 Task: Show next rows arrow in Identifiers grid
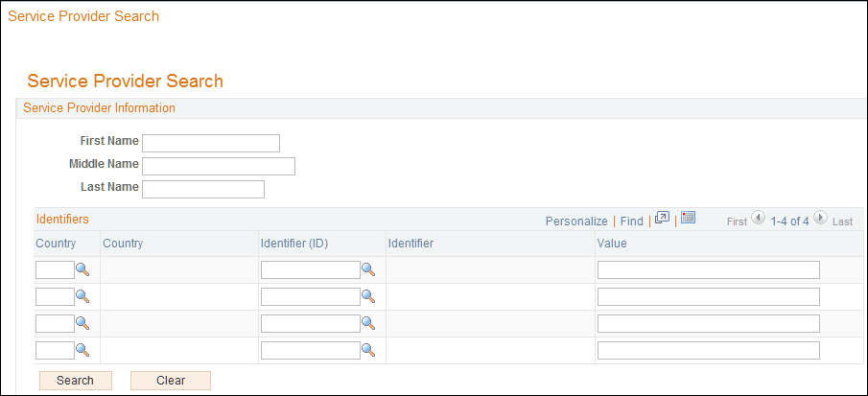821,218
